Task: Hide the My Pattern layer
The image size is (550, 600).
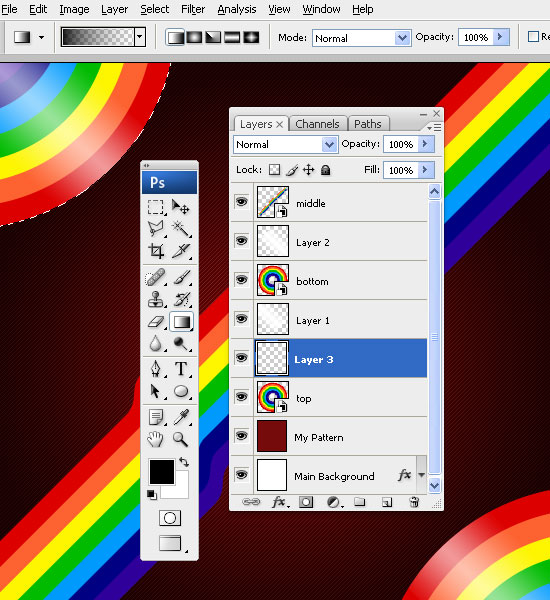Action: (242, 436)
